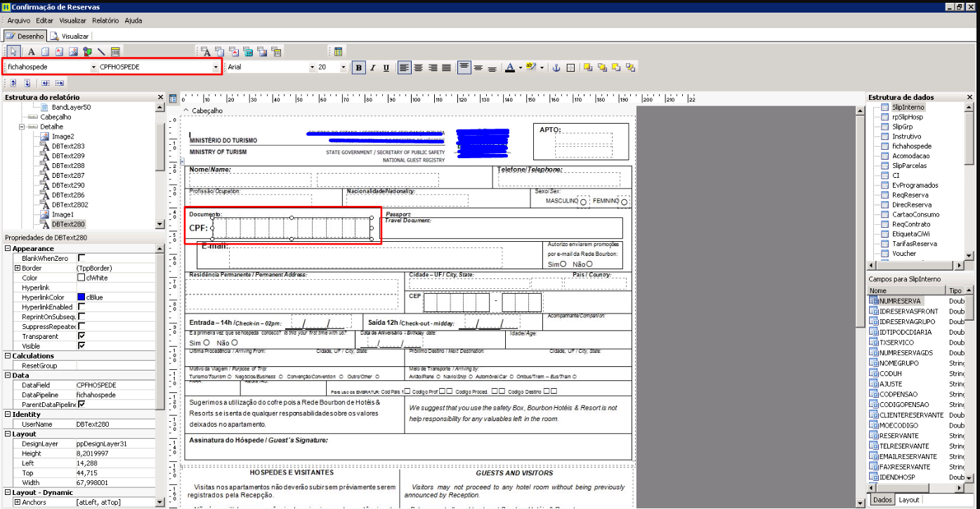Pick the Label (A) component tool

pyautogui.click(x=31, y=51)
